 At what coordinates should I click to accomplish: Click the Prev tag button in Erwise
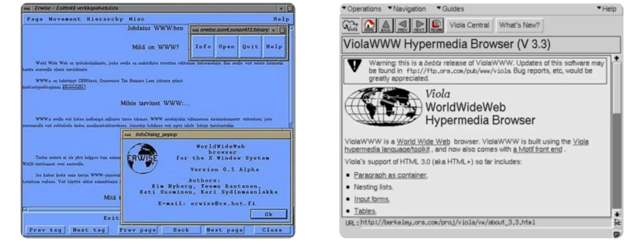(x=45, y=230)
